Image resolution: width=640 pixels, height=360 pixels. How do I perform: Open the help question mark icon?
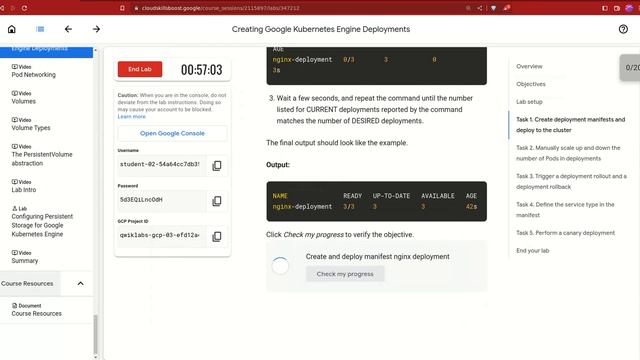click(623, 29)
